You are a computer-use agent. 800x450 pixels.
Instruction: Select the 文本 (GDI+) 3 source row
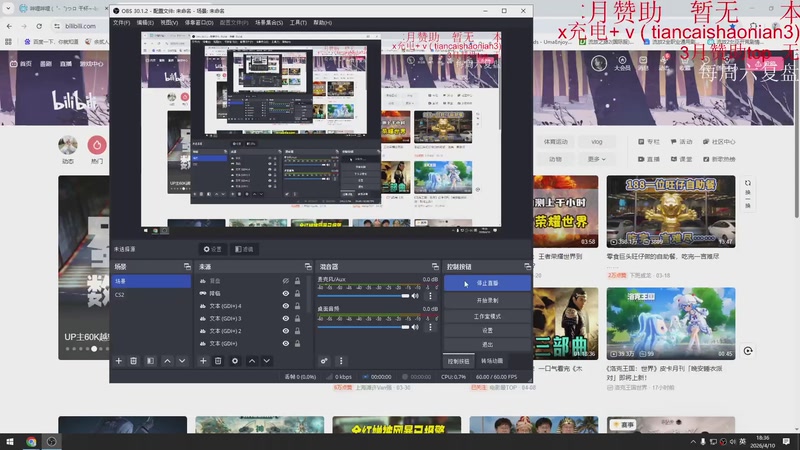point(249,318)
